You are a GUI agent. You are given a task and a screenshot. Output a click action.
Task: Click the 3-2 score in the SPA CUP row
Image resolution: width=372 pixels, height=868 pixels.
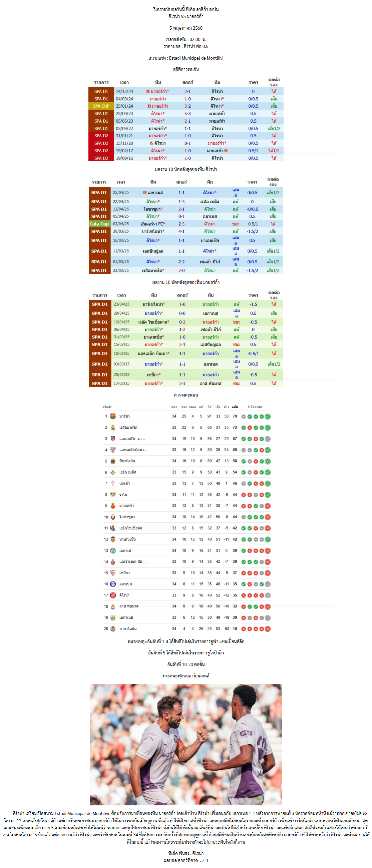(188, 106)
